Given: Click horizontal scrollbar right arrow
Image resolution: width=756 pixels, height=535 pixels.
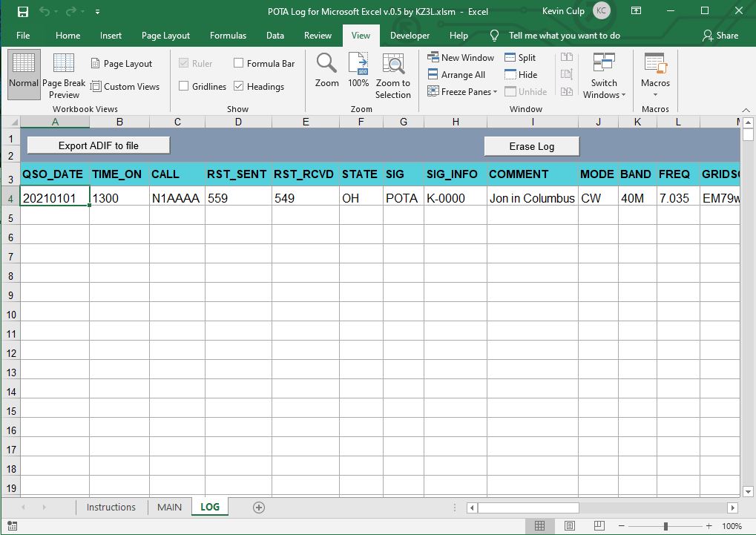Looking at the screenshot, I should coord(733,508).
